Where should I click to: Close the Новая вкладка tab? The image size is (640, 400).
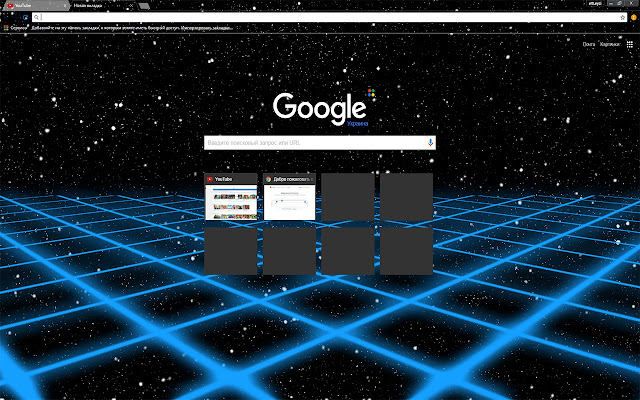click(x=131, y=6)
